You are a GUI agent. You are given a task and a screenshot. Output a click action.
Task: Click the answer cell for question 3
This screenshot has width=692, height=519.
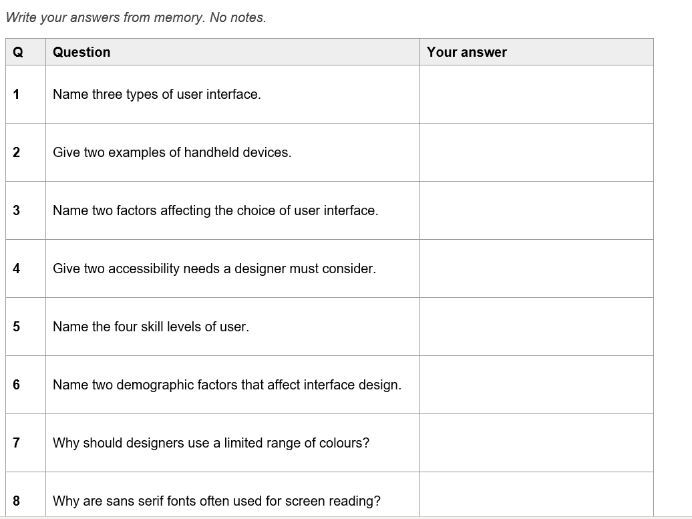[536, 211]
